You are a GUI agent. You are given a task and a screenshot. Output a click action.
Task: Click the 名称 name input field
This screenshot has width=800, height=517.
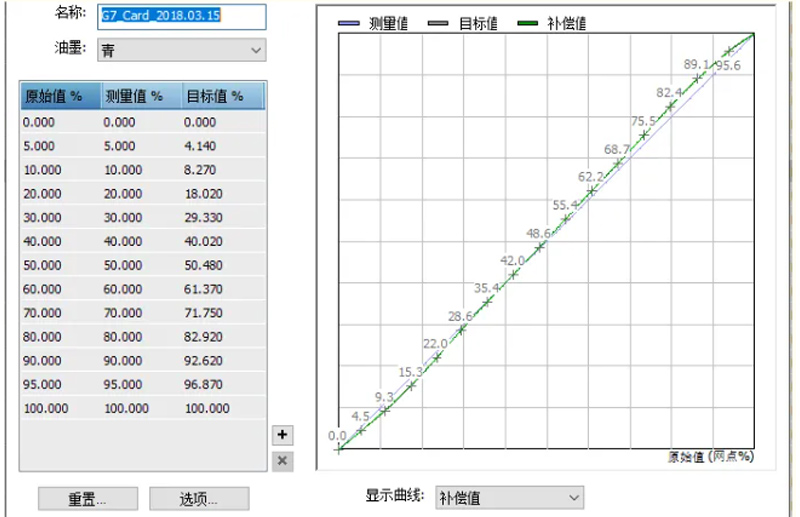pyautogui.click(x=182, y=16)
